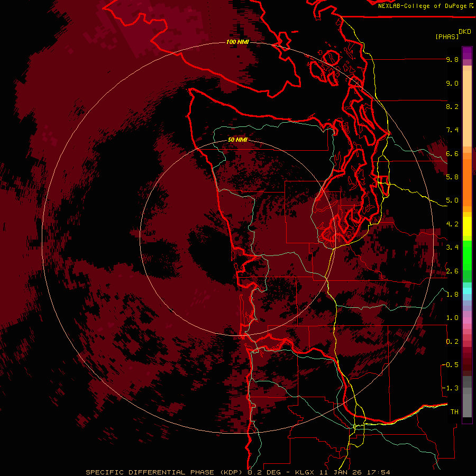
Task: Select the 1.8 scale value
Action: tap(452, 295)
